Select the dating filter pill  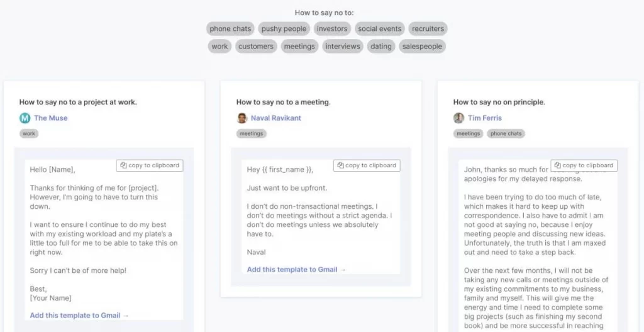(381, 47)
